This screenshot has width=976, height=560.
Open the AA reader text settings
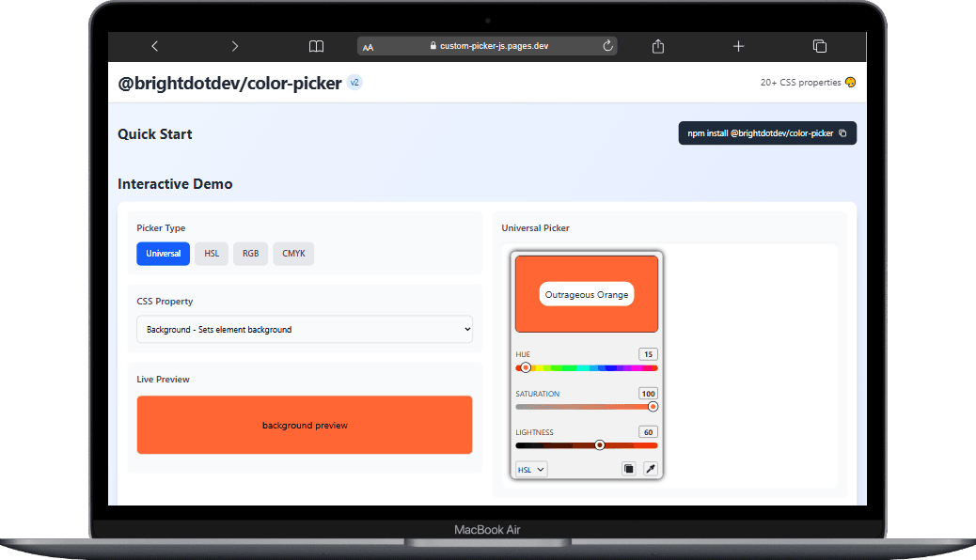coord(369,47)
